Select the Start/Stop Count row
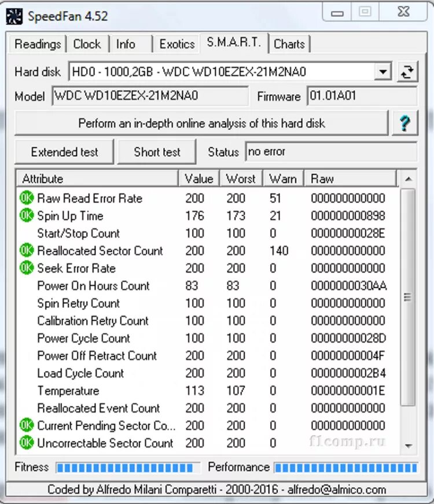The image size is (434, 504). (208, 233)
